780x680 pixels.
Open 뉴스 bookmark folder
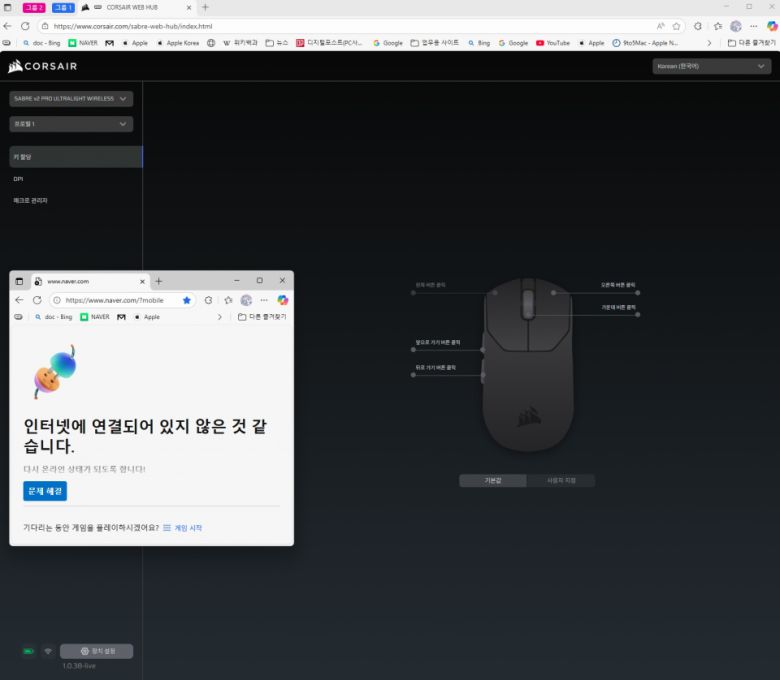[x=277, y=43]
